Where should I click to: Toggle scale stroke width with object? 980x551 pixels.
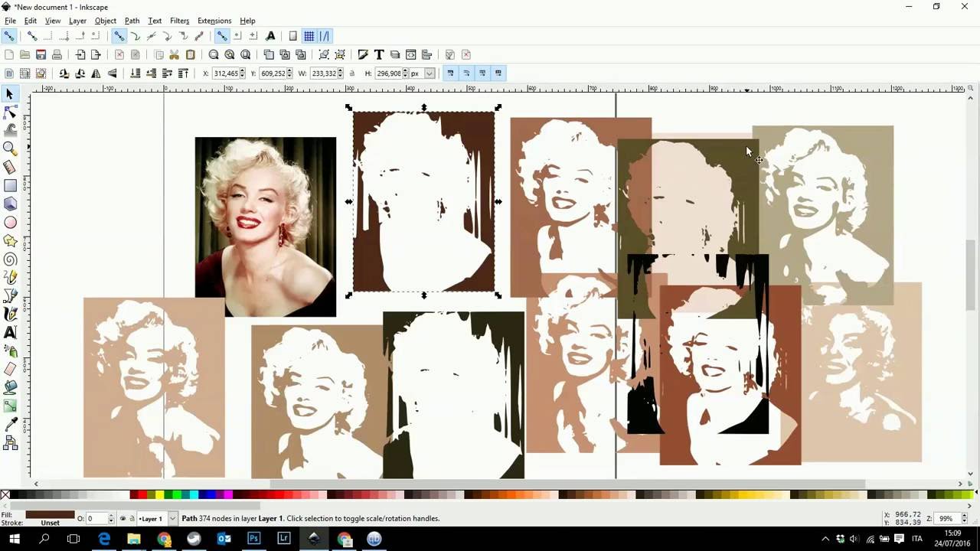coord(450,73)
